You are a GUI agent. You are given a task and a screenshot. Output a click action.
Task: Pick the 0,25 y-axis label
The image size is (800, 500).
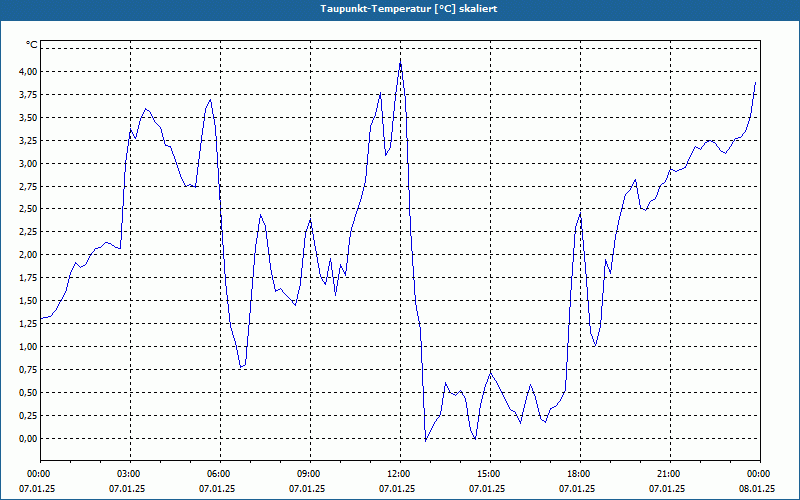pos(28,415)
